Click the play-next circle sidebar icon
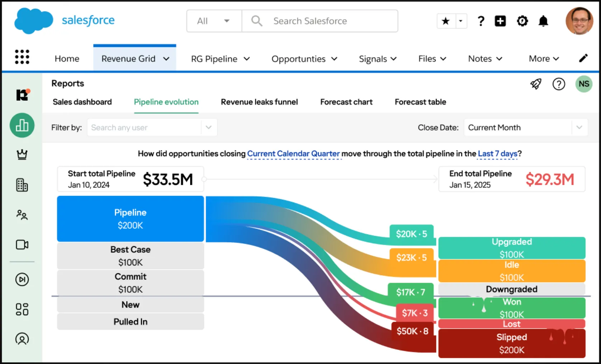The height and width of the screenshot is (364, 601). coord(22,279)
